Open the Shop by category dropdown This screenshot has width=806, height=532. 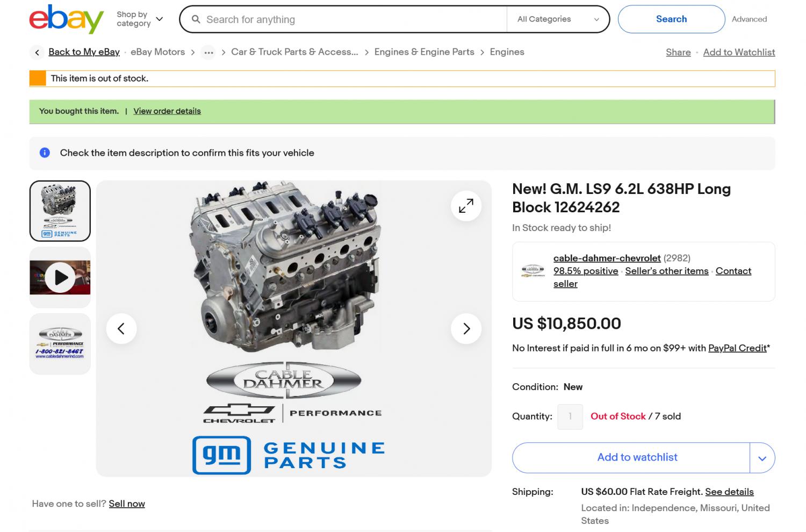(x=140, y=19)
